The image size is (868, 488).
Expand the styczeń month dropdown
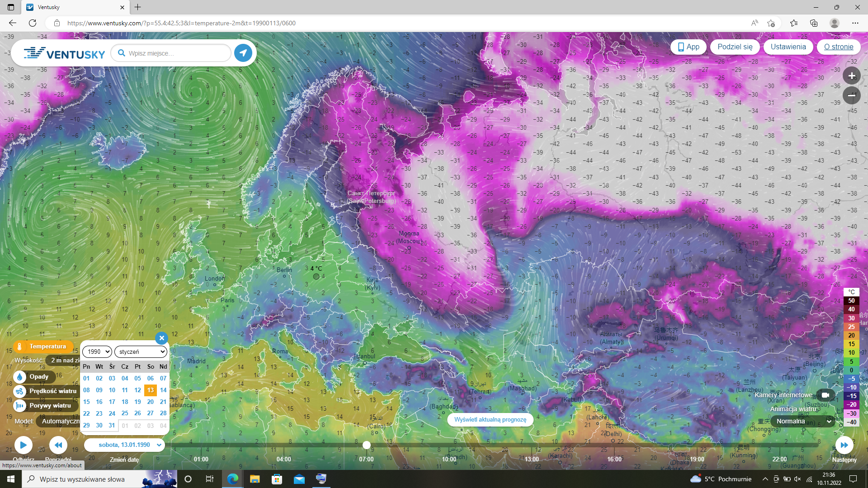point(141,352)
